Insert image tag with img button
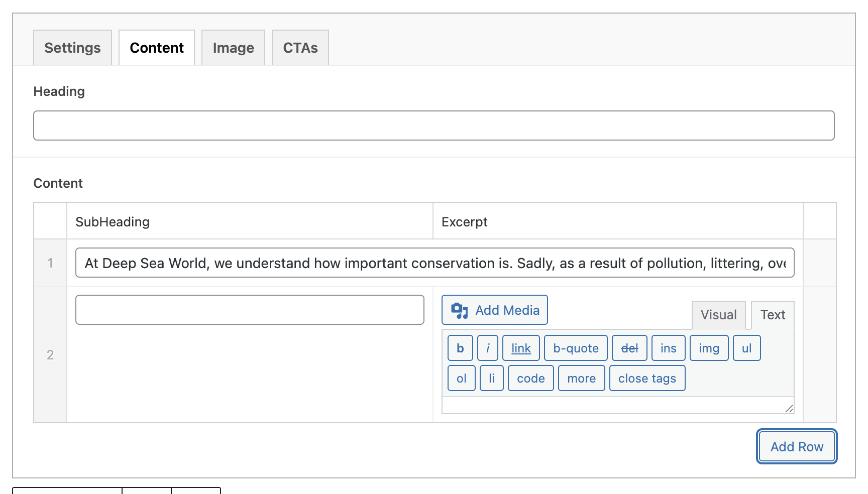868x494 pixels. point(709,348)
